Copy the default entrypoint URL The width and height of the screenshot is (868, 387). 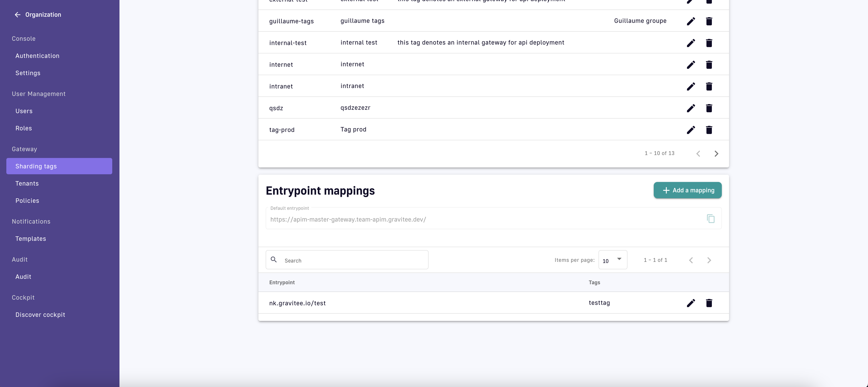tap(711, 219)
